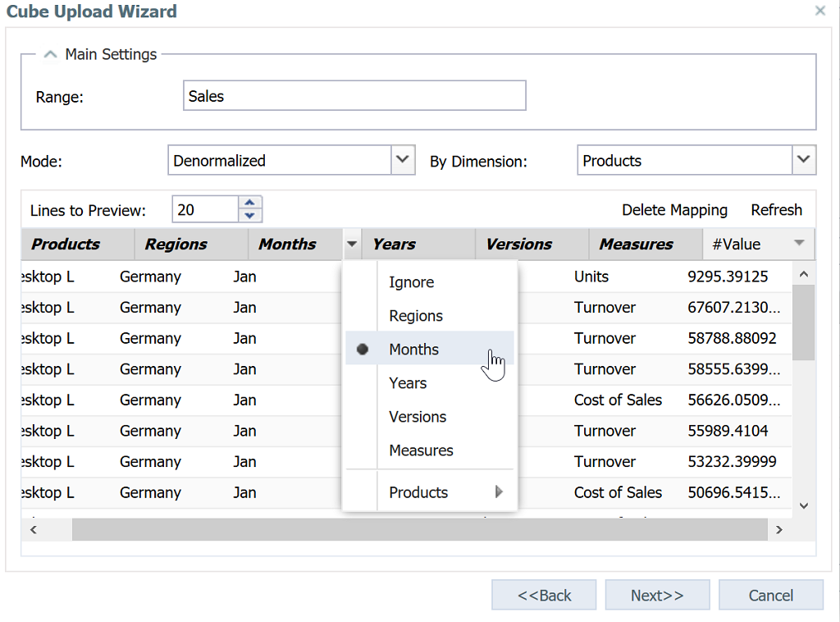840x622 pixels.
Task: Select the Months radio option in menu
Action: coord(413,350)
